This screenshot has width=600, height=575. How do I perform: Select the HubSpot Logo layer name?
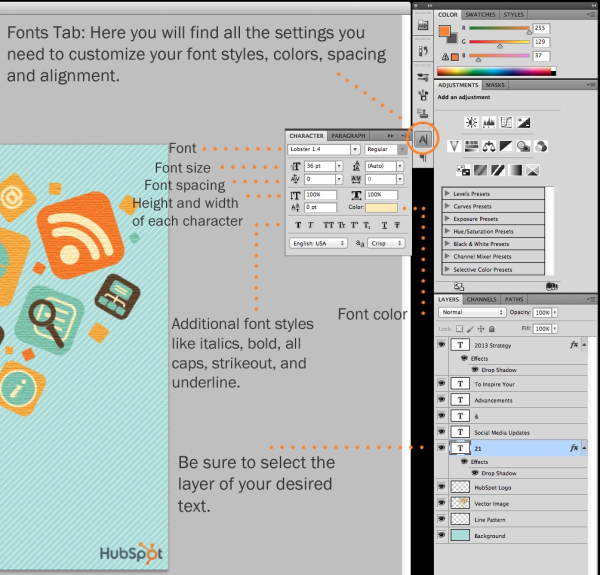[x=492, y=488]
